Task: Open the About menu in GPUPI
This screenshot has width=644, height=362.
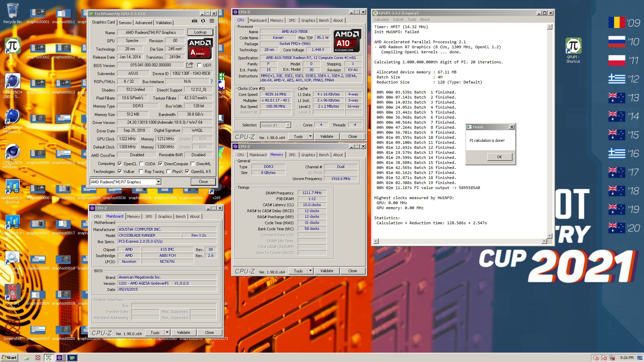Action: [425, 19]
